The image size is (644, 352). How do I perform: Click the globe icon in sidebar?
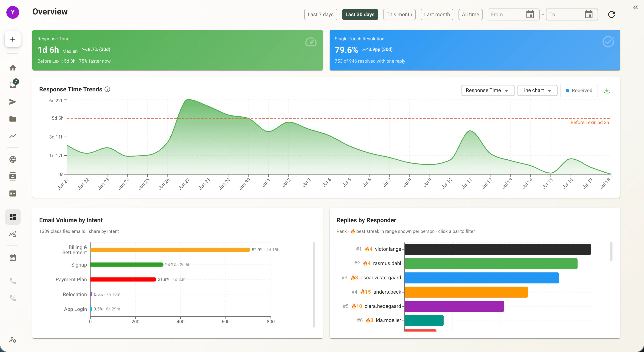pyautogui.click(x=13, y=159)
